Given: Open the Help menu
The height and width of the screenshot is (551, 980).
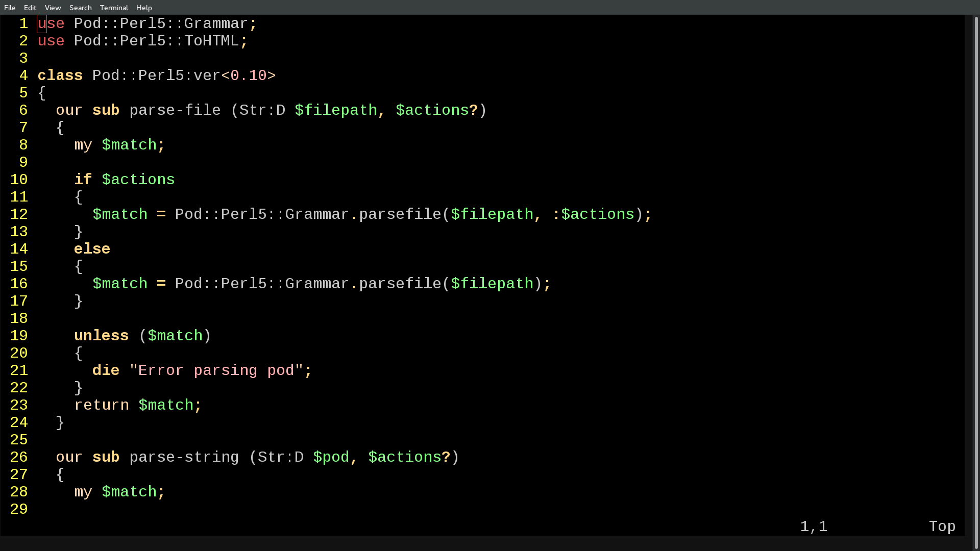Looking at the screenshot, I should click(x=144, y=8).
